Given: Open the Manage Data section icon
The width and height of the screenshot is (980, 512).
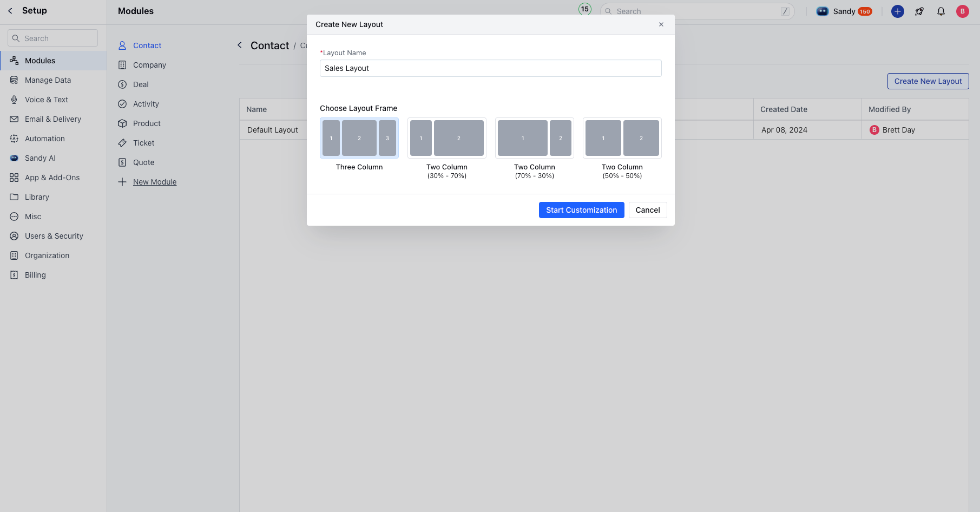Looking at the screenshot, I should pos(14,80).
